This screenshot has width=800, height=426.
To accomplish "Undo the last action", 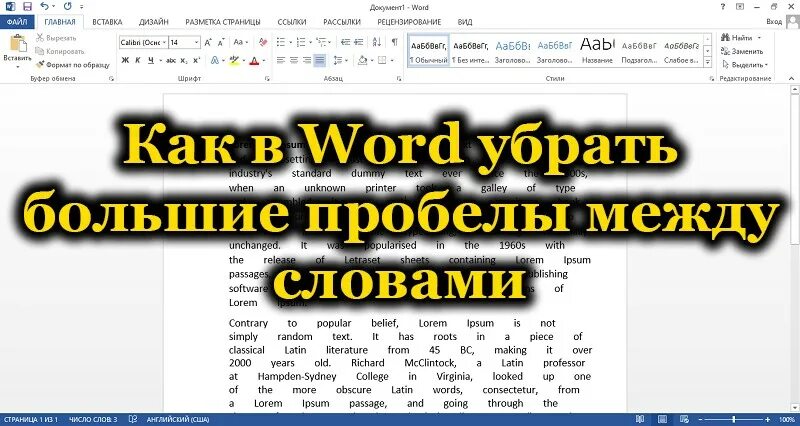I will pyautogui.click(x=45, y=7).
